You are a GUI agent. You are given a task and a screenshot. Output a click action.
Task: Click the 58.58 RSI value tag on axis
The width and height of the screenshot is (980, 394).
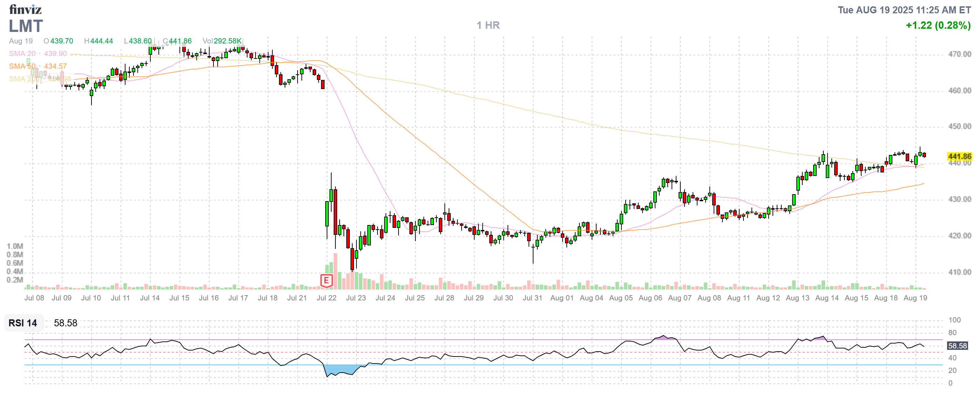[957, 346]
